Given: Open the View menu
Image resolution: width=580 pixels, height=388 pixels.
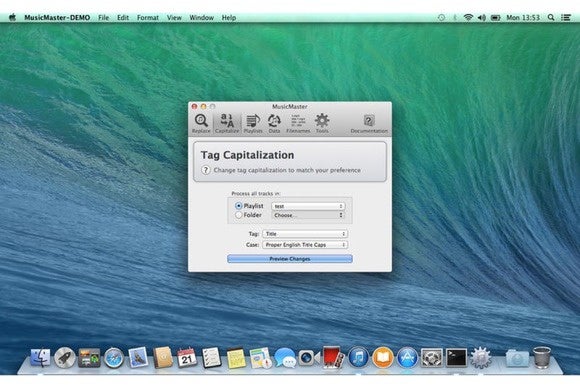Looking at the screenshot, I should tap(174, 17).
